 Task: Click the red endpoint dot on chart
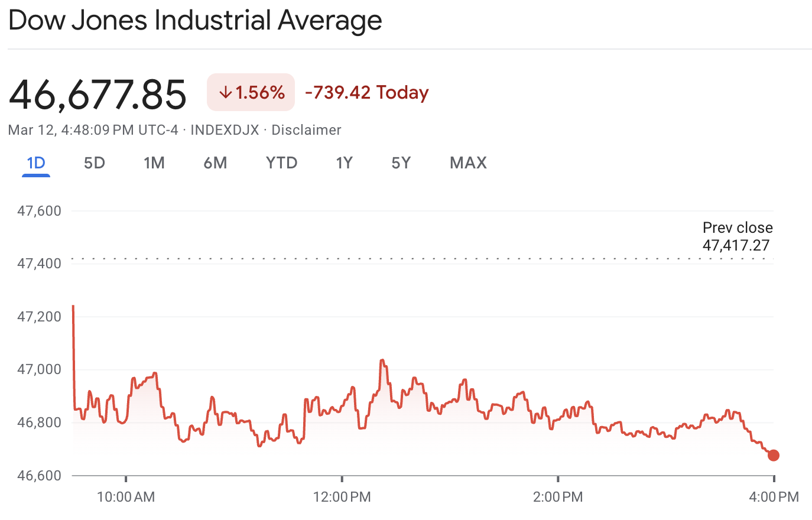point(774,456)
